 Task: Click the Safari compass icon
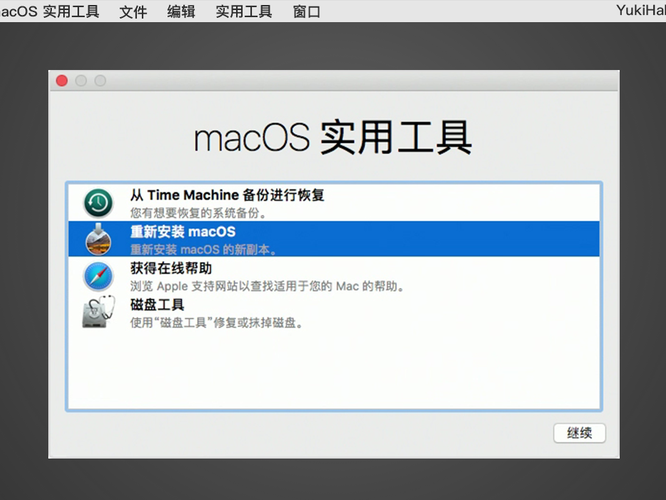[x=99, y=276]
